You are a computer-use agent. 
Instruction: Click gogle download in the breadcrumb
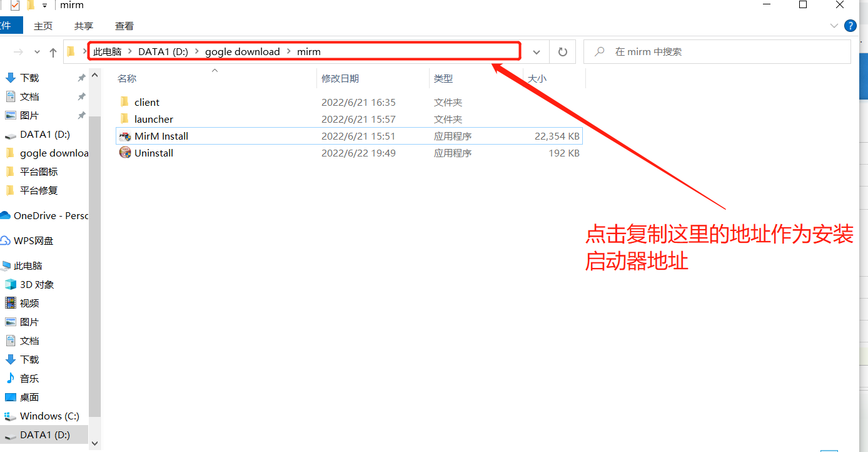click(243, 52)
